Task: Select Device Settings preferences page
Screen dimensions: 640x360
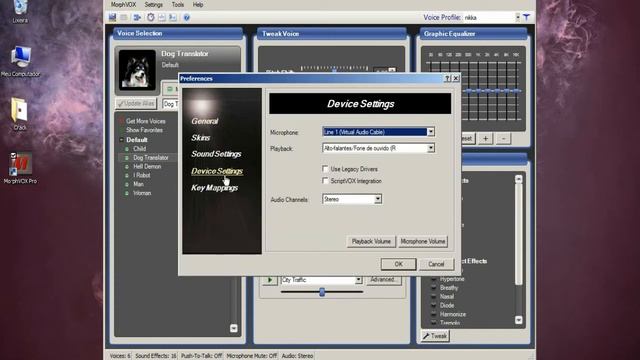Action: click(x=217, y=171)
